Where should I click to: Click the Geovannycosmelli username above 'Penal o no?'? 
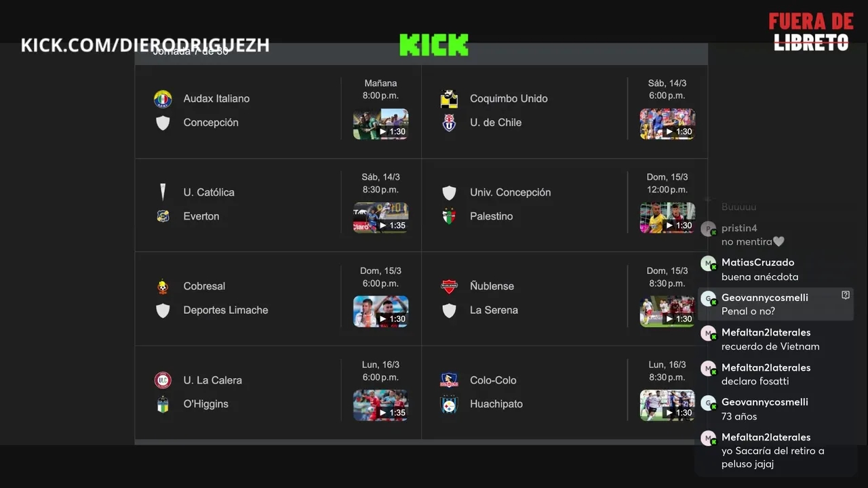(x=765, y=298)
